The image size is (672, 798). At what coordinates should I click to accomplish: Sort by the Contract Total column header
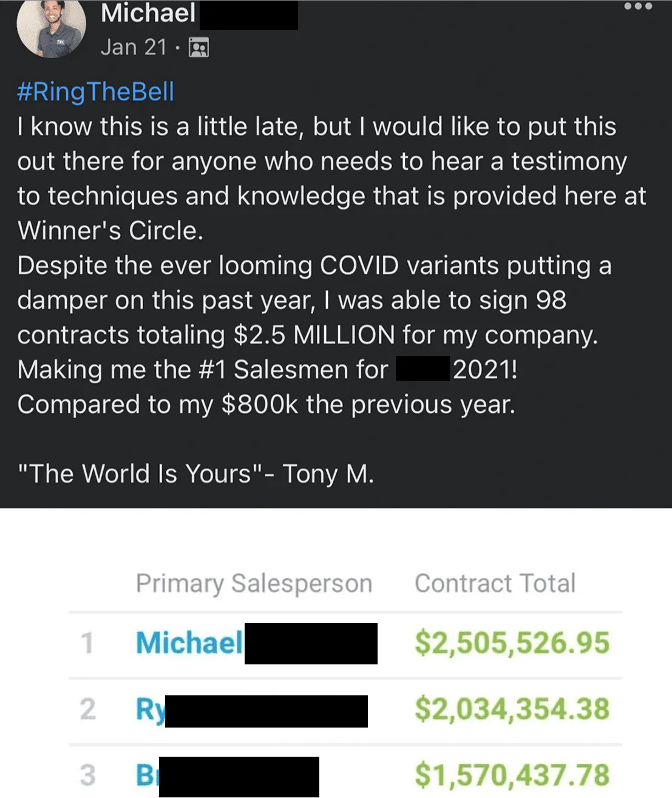click(x=495, y=584)
